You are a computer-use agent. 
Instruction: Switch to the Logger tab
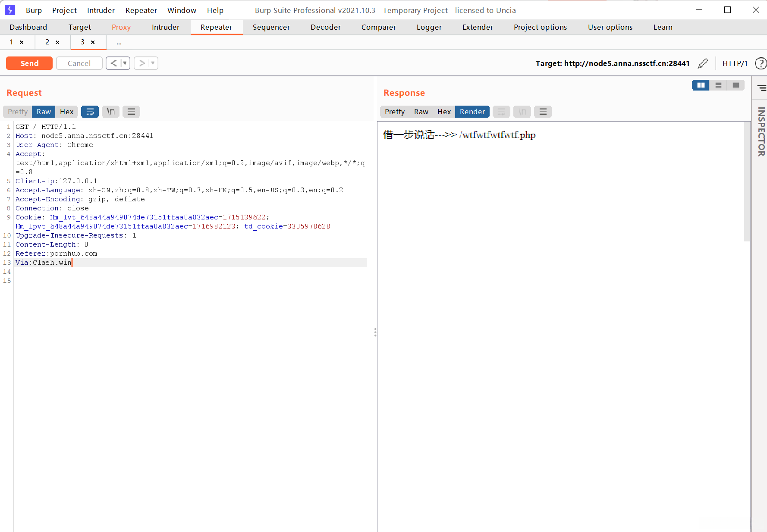(x=429, y=27)
